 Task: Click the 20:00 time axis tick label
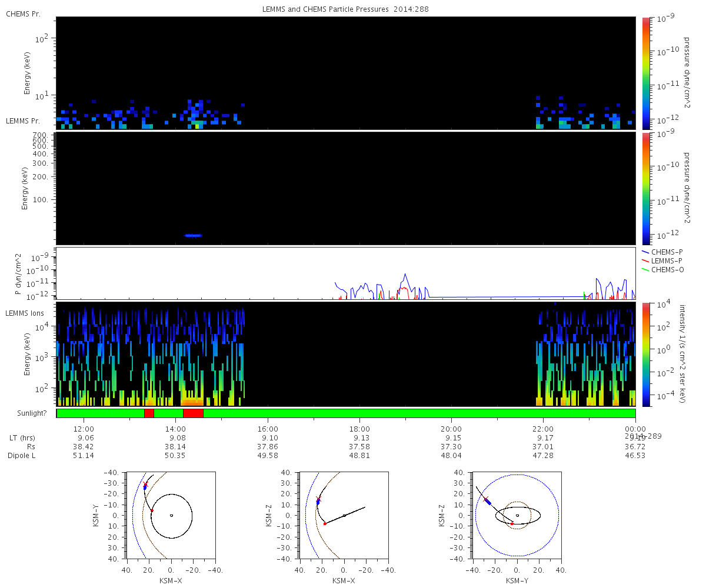pyautogui.click(x=451, y=429)
